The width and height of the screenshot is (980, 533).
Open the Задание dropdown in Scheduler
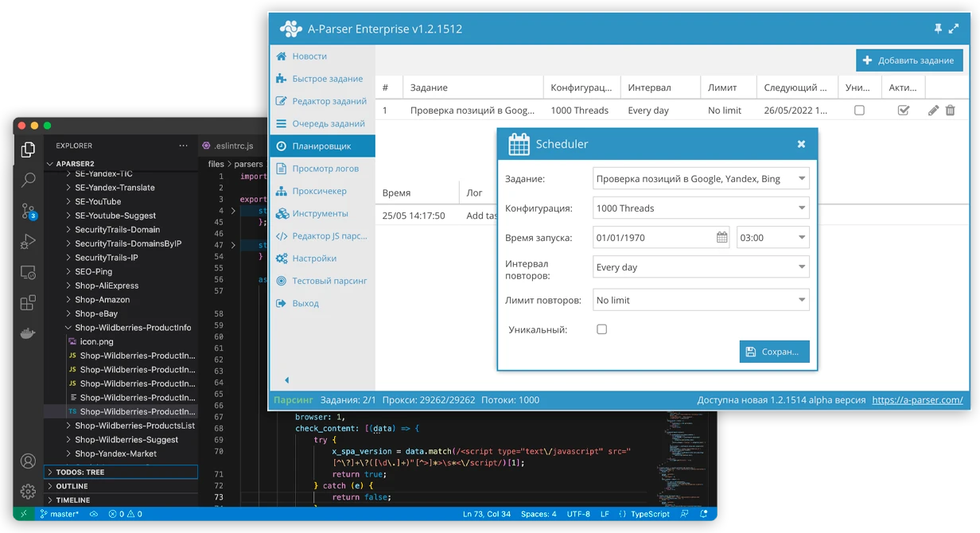(x=701, y=179)
